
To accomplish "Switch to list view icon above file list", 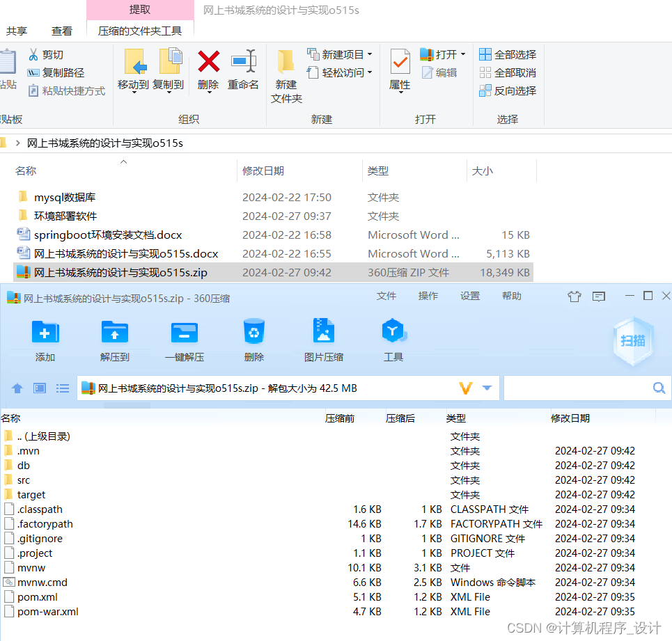I will (63, 388).
